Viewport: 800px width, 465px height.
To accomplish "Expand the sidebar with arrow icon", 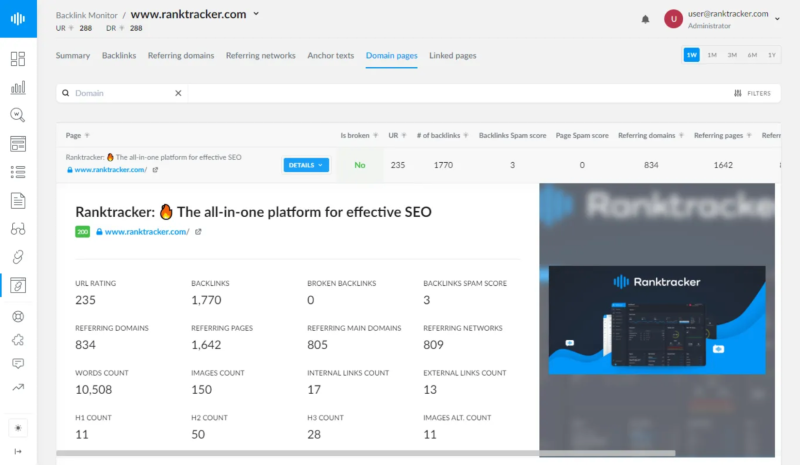I will [x=18, y=451].
